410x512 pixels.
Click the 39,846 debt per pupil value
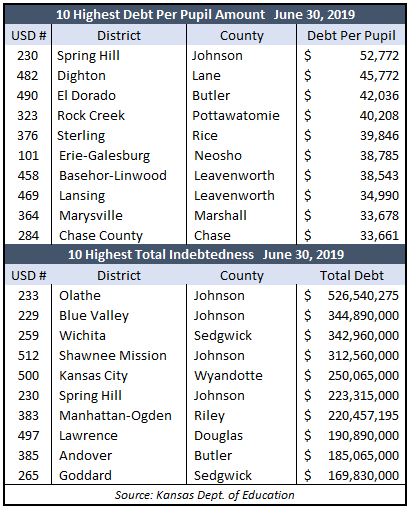[379, 136]
